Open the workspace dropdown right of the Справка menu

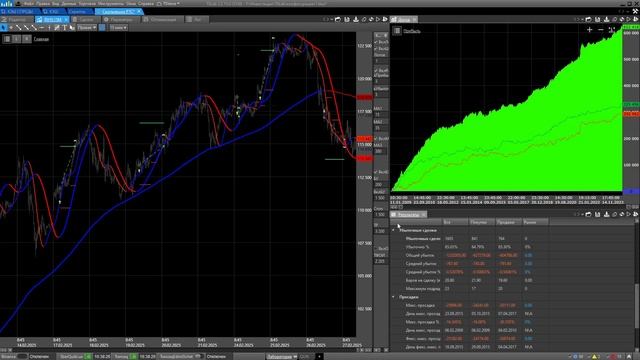coord(169,3)
